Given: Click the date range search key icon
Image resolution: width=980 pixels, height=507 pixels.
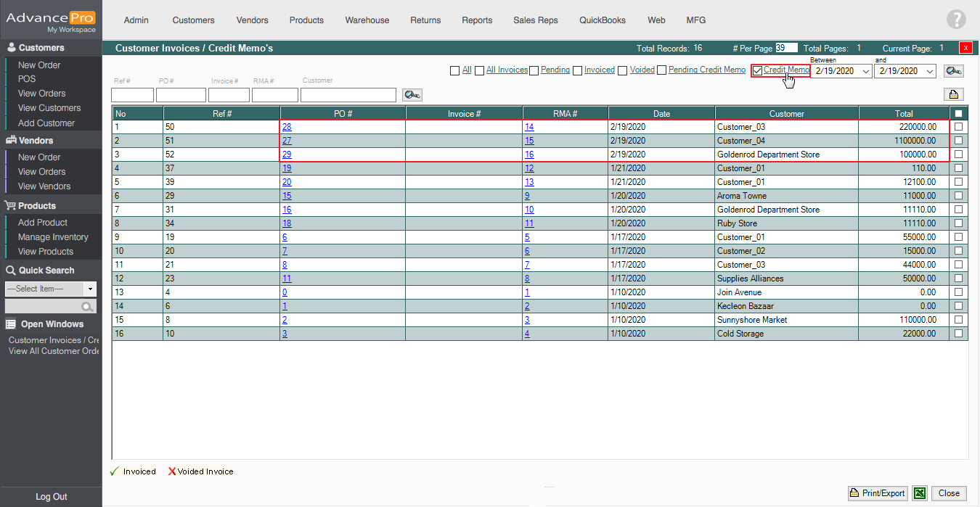Looking at the screenshot, I should (954, 71).
